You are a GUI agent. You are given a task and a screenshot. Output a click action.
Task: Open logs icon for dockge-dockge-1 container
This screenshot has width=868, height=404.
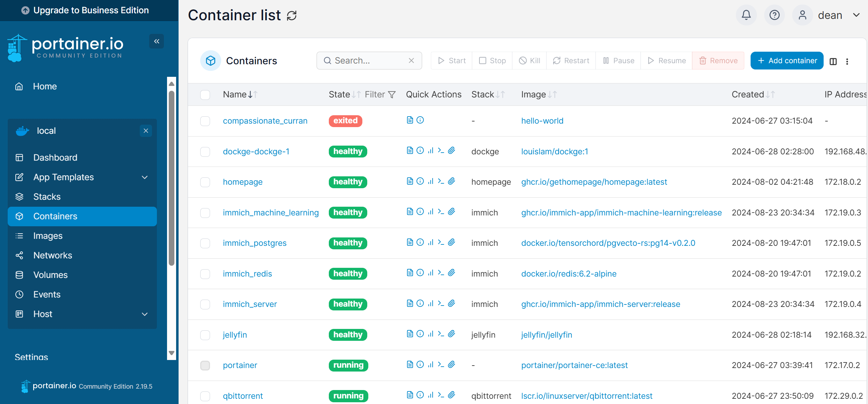pyautogui.click(x=410, y=150)
